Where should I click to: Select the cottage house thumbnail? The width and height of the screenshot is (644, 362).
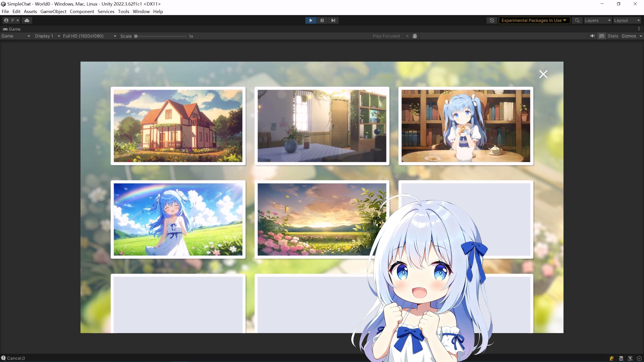(178, 126)
